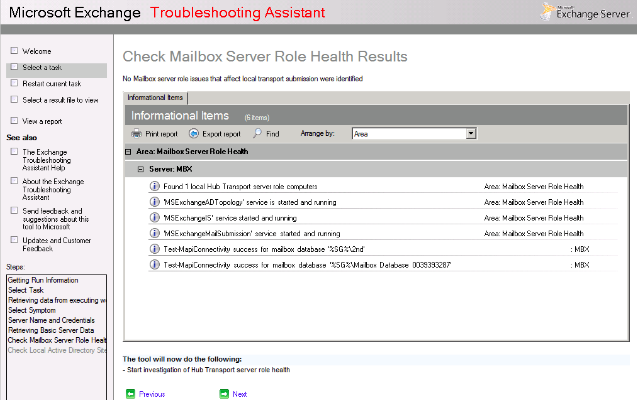Click the bullet icon beside Welcome
Viewport: 637px width, 400px height.
(14, 51)
